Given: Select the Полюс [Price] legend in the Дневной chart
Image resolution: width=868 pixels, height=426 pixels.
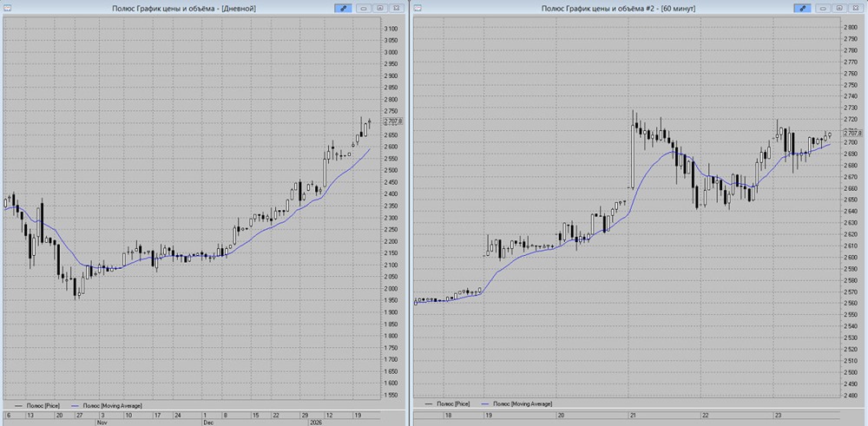Looking at the screenshot, I should point(36,405).
